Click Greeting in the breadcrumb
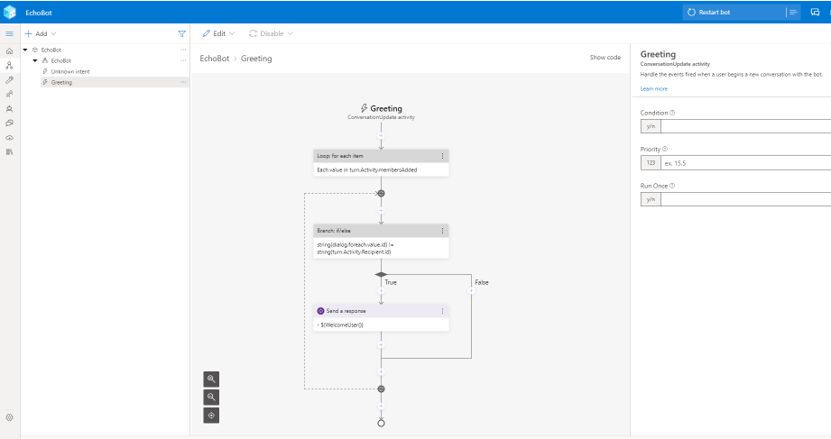This screenshot has height=439, width=831. [257, 58]
